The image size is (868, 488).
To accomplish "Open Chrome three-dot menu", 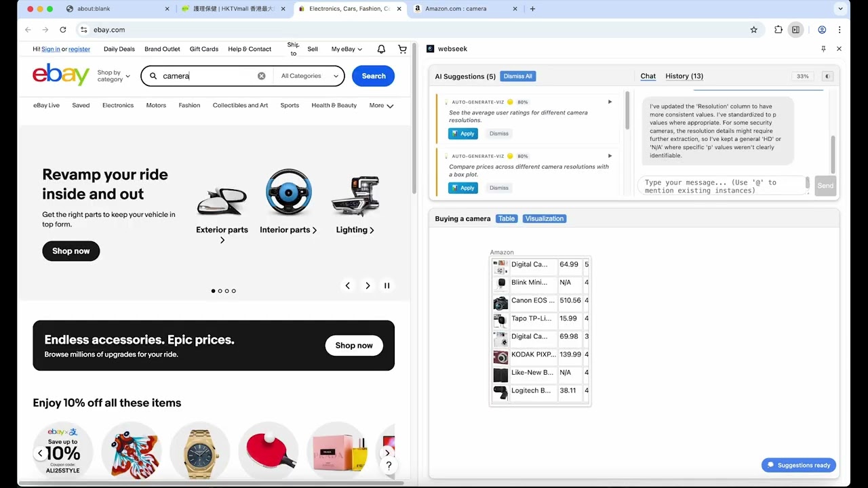I will (840, 30).
